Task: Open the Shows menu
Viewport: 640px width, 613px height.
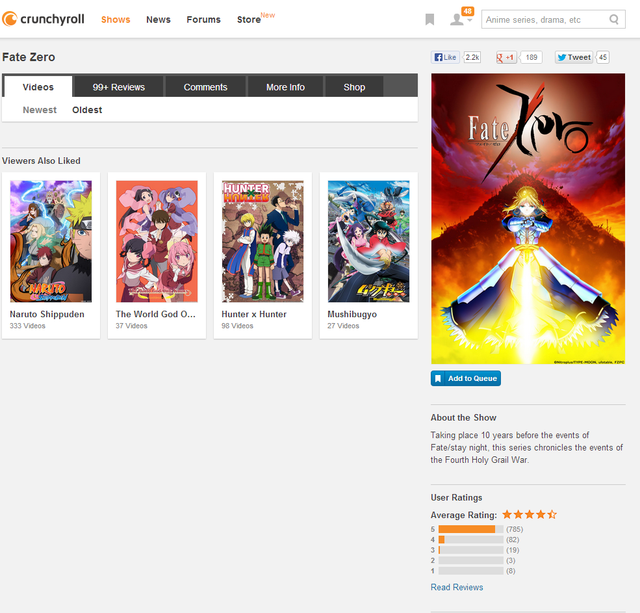Action: pos(116,19)
